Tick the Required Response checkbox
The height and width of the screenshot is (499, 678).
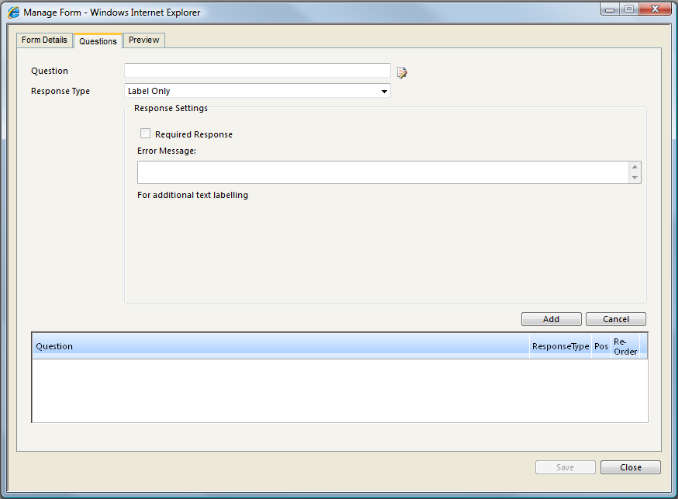point(145,133)
